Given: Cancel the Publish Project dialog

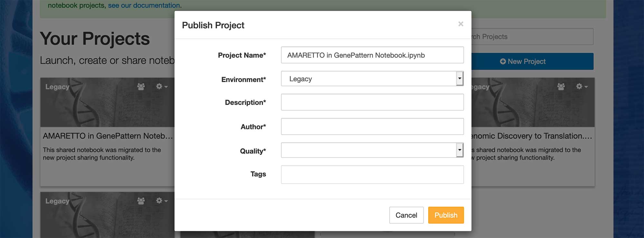Looking at the screenshot, I should click(406, 215).
